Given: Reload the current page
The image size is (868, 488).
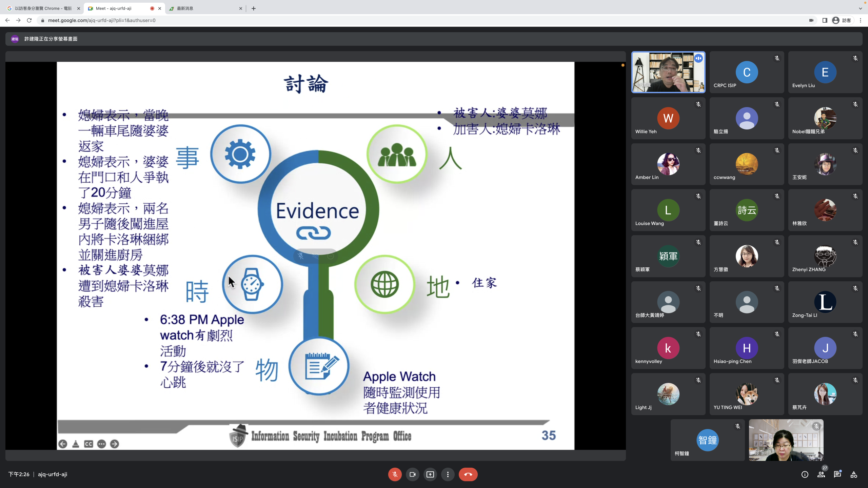Looking at the screenshot, I should (29, 20).
